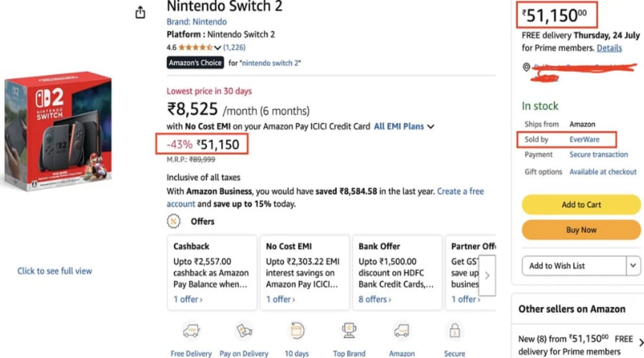Open the Wish List dropdown arrow
Screen dimensions: 644x358
[633, 266]
